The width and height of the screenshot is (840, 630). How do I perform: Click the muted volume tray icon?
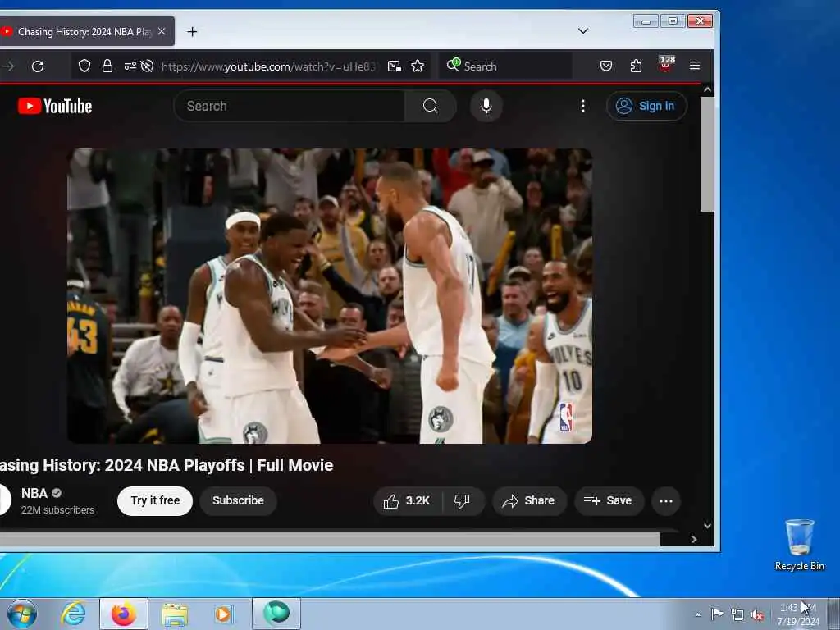[757, 614]
